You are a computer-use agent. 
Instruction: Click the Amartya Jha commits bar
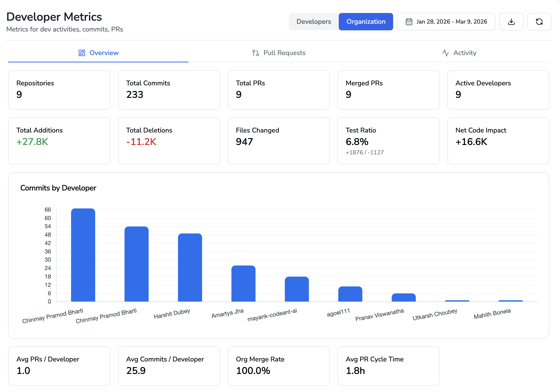click(243, 283)
